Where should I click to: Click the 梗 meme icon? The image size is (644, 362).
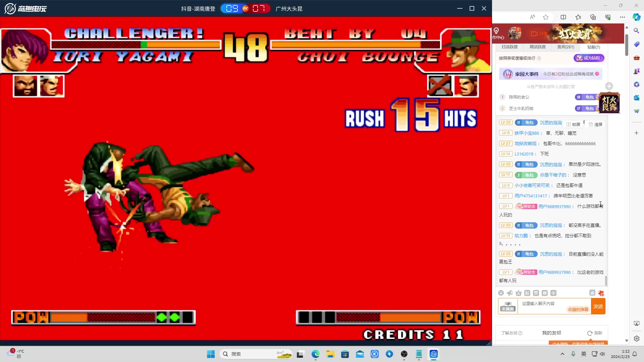point(545,293)
